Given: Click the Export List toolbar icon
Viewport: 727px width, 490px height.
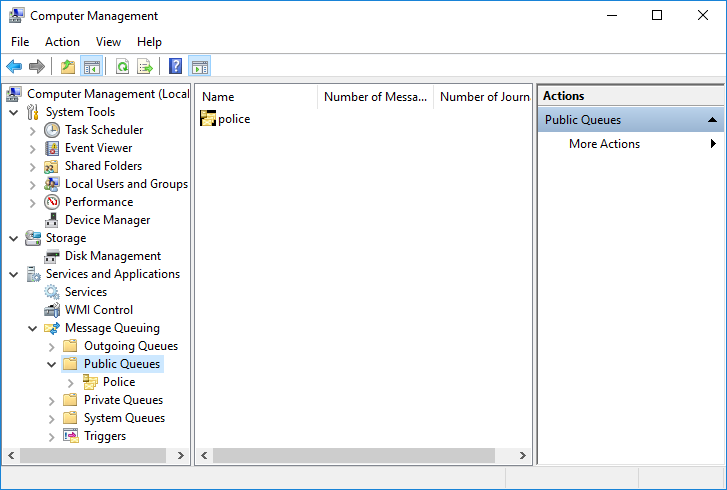Looking at the screenshot, I should click(x=145, y=66).
